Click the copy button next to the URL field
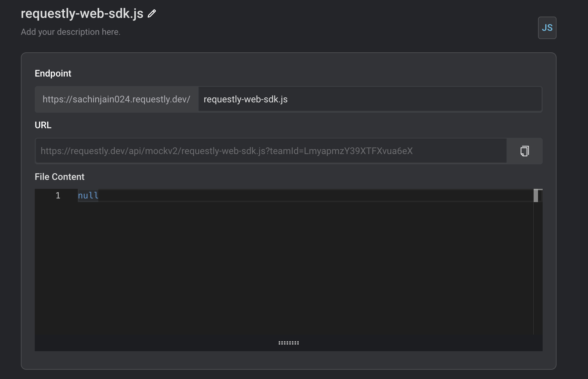Image resolution: width=588 pixels, height=379 pixels. [524, 151]
